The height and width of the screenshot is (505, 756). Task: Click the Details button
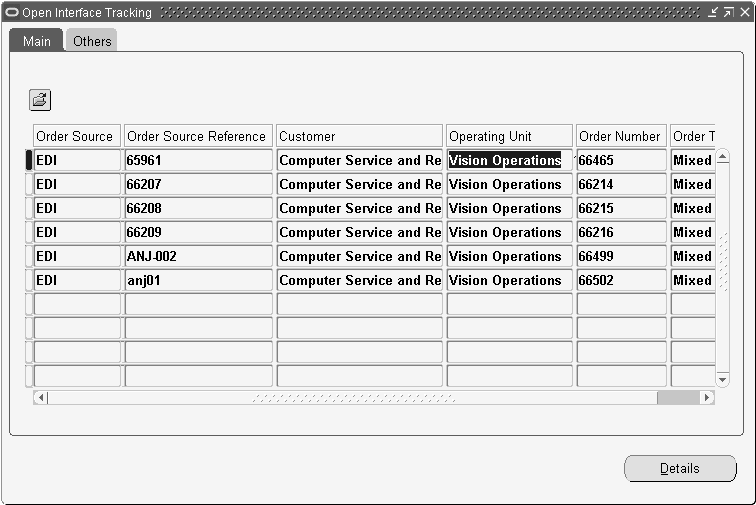(680, 468)
